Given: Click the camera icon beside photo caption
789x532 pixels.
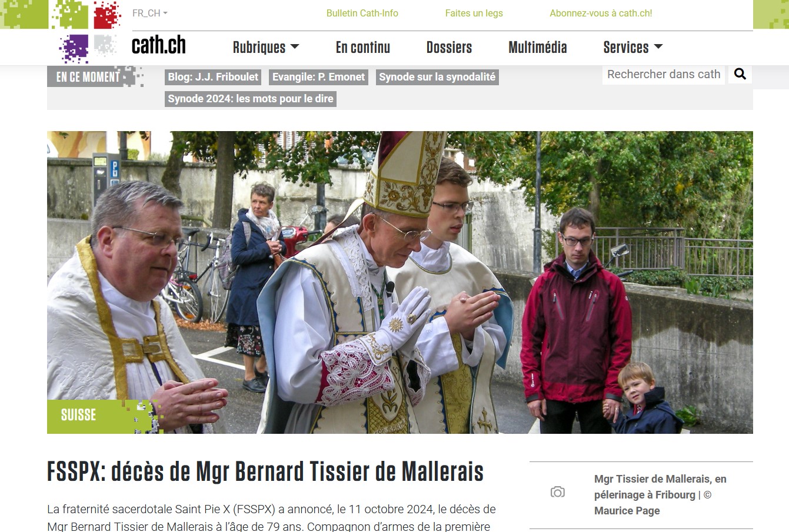Looking at the screenshot, I should click(x=558, y=492).
